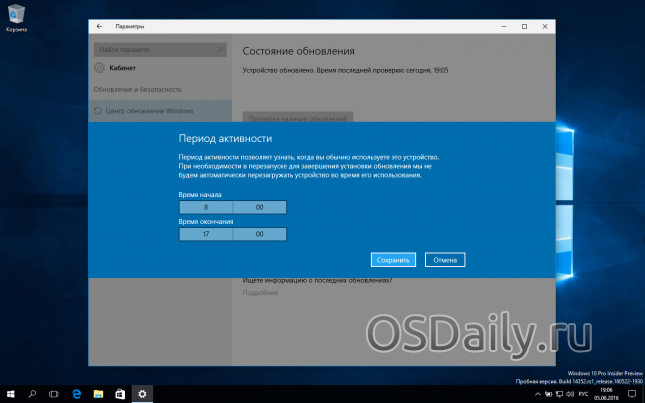Image resolution: width=645 pixels, height=403 pixels.
Task: Open the Store app from the taskbar
Action: [x=120, y=393]
